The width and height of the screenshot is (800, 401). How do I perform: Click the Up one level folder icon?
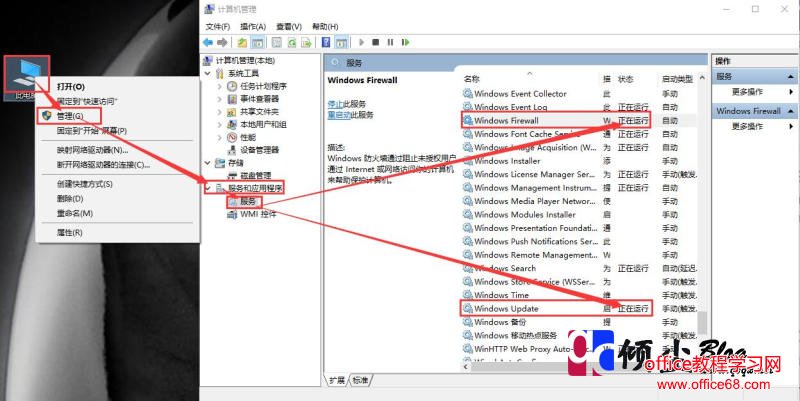[x=243, y=42]
